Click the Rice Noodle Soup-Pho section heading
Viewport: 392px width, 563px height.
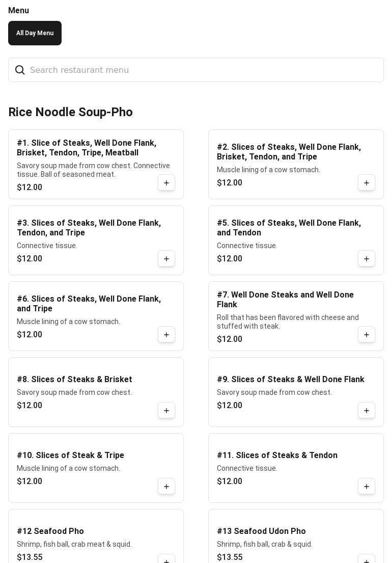pos(70,112)
